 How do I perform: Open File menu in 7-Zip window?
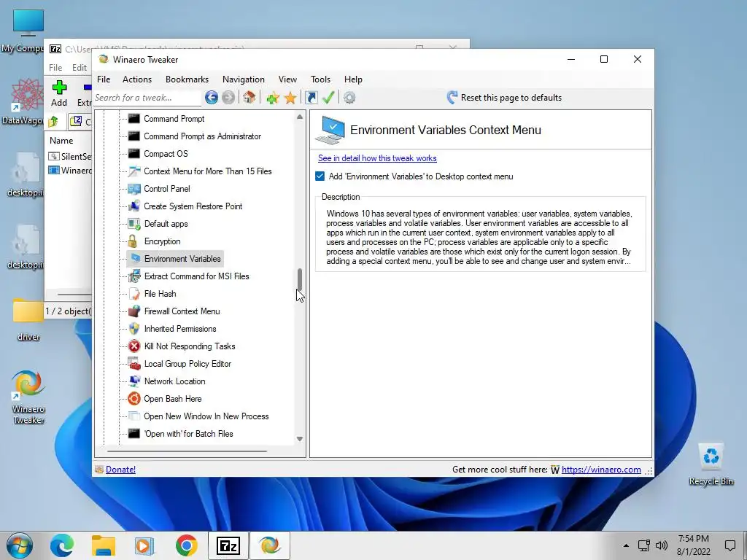[55, 68]
